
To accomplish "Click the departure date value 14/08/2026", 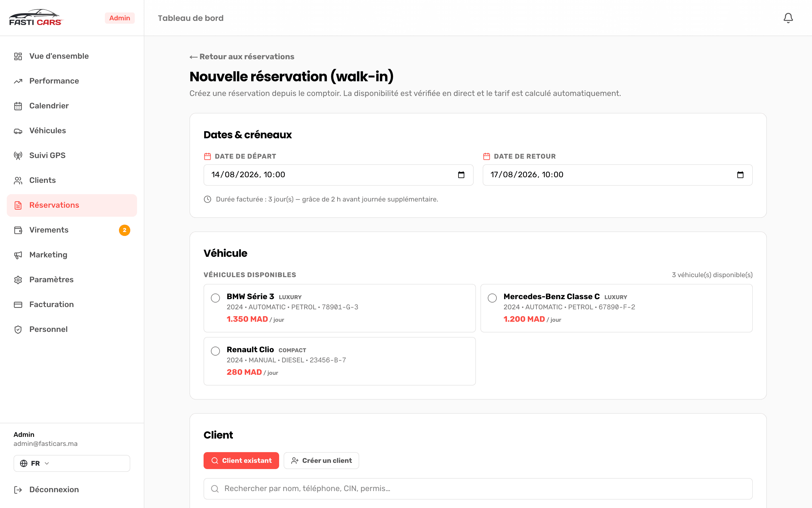I will [x=235, y=175].
